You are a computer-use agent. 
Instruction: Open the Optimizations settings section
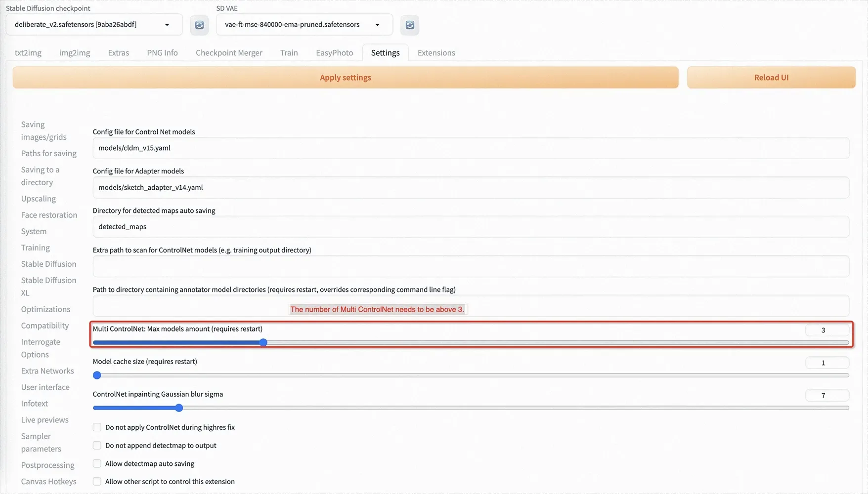click(x=45, y=309)
